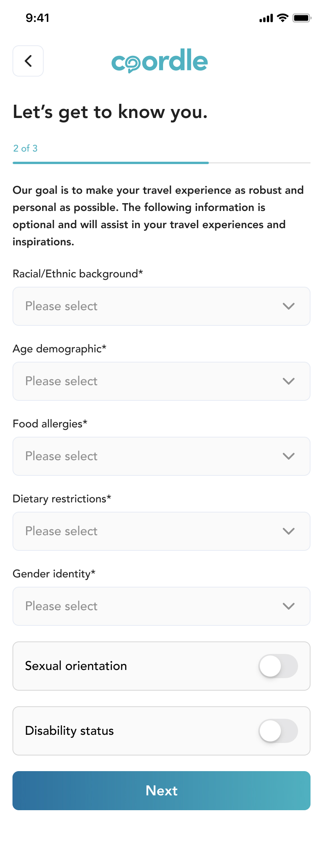Enable the Sexual orientation toggle
The width and height of the screenshot is (323, 868).
[x=278, y=666]
